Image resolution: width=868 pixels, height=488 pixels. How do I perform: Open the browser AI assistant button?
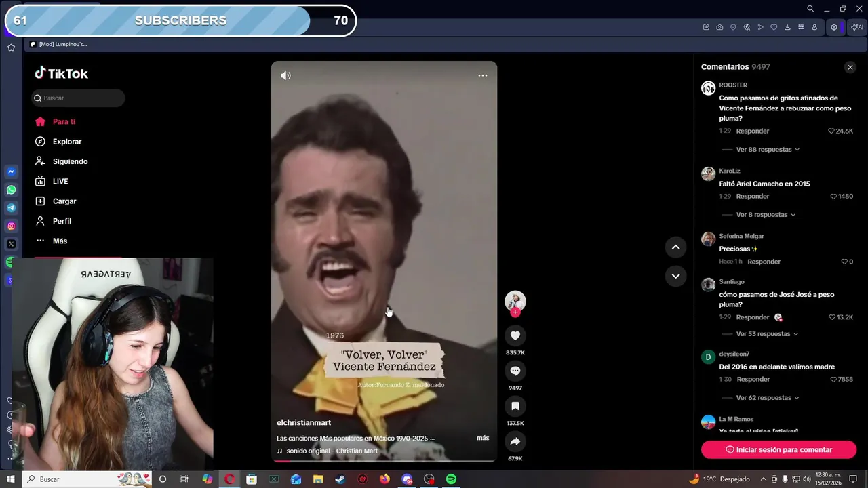click(x=857, y=27)
